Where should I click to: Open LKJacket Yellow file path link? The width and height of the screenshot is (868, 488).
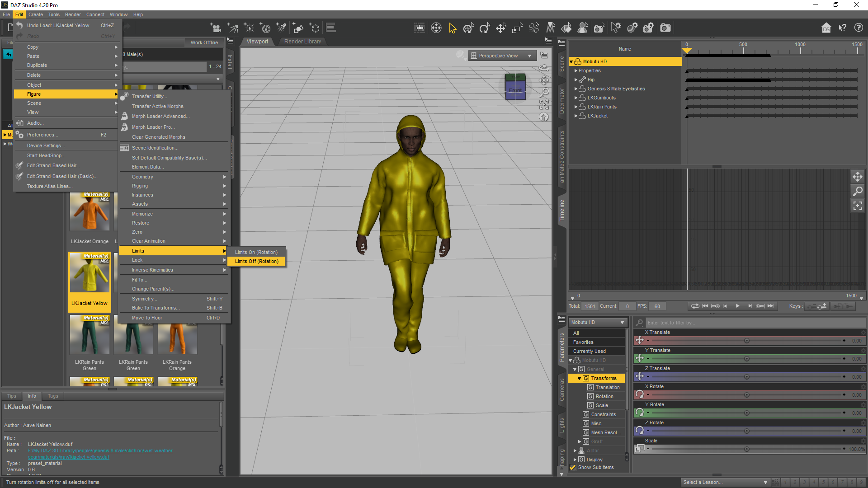tap(100, 454)
